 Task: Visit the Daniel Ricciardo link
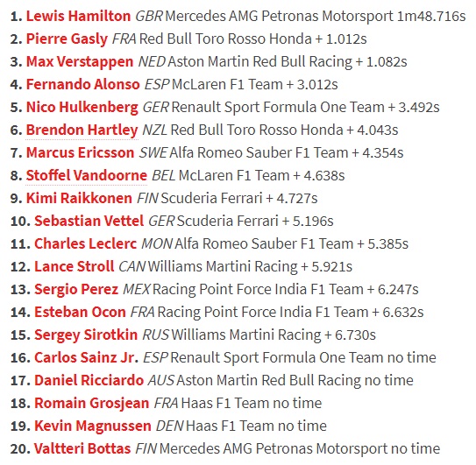coord(89,380)
